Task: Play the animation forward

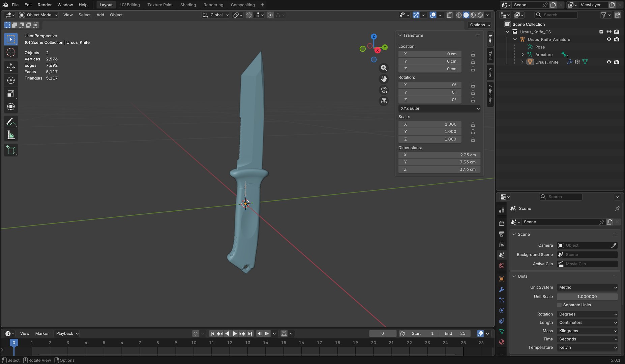Action: [x=235, y=334]
